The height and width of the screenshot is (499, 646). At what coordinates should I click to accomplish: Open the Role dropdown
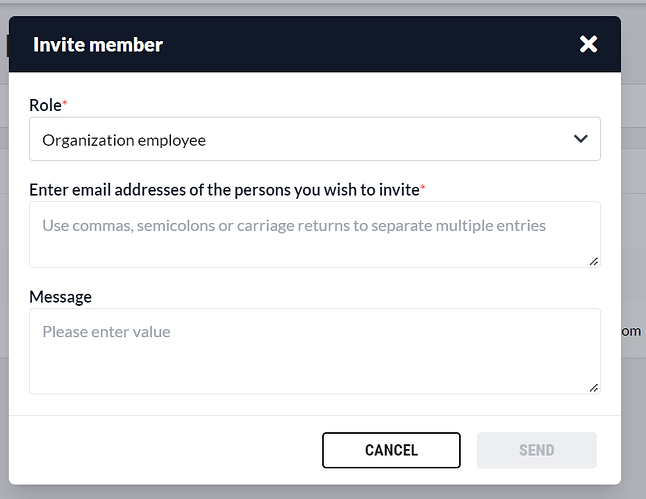[x=314, y=140]
